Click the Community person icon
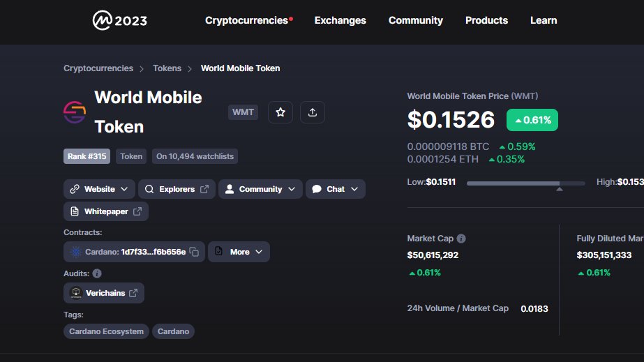Viewport: 644px width, 362px height. 230,189
